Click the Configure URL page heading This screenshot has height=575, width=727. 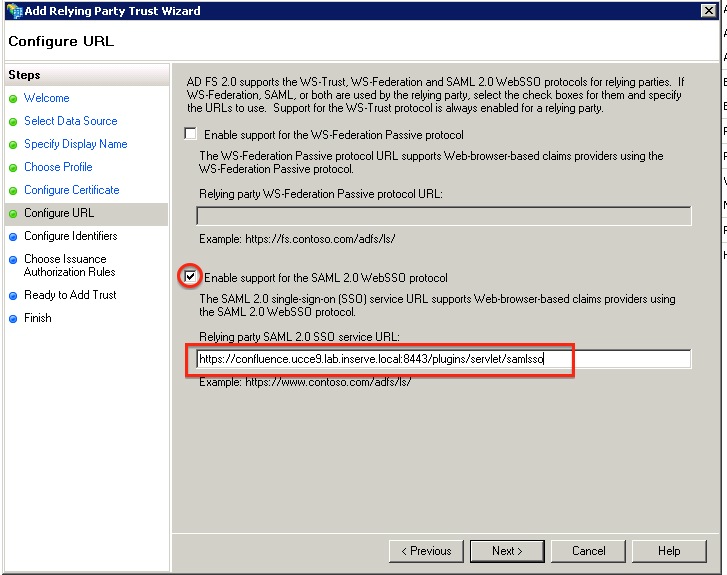[x=61, y=41]
